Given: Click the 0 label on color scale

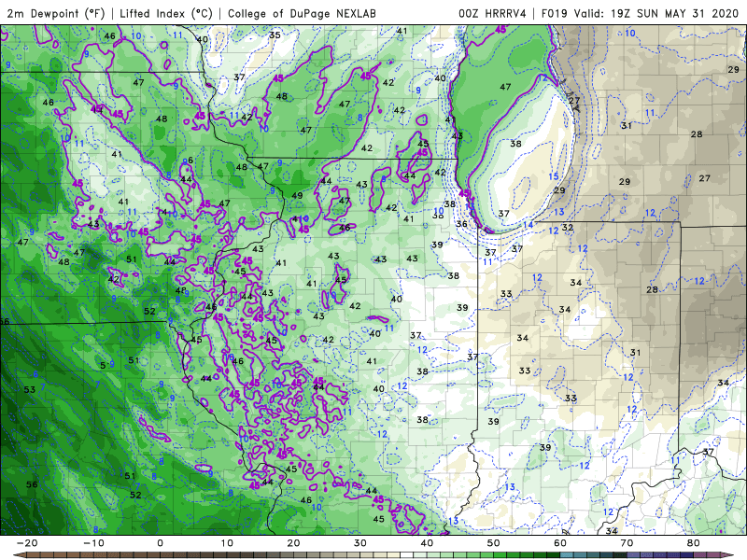Looking at the screenshot, I should tap(160, 543).
